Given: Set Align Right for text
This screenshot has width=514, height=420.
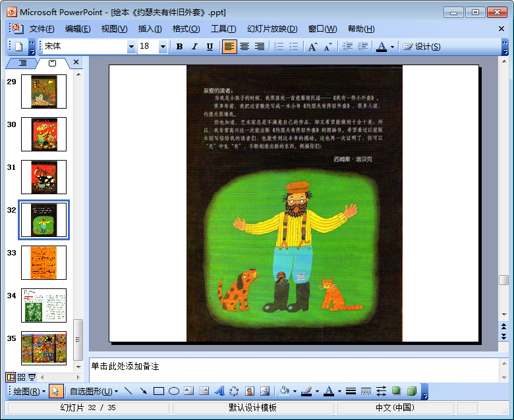Looking at the screenshot, I should coord(259,47).
